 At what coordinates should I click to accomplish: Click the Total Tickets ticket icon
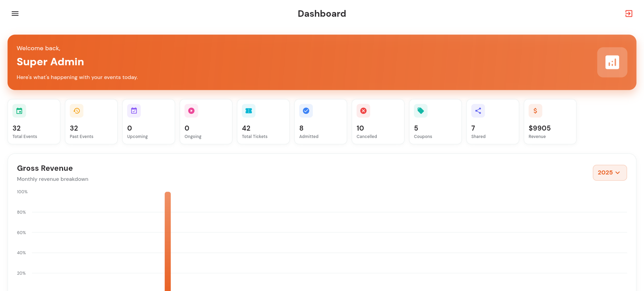pos(249,111)
